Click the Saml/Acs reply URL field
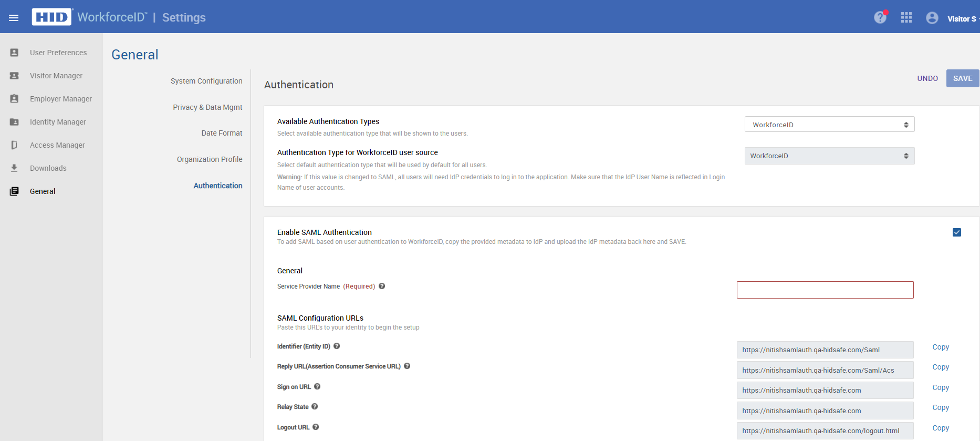The width and height of the screenshot is (980, 441). pos(825,370)
